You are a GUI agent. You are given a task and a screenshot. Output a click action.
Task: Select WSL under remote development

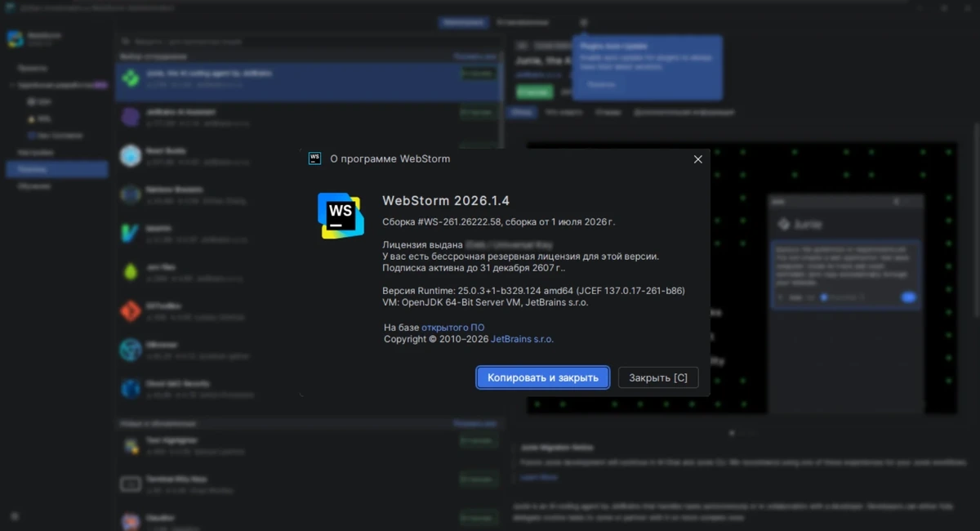pos(39,118)
